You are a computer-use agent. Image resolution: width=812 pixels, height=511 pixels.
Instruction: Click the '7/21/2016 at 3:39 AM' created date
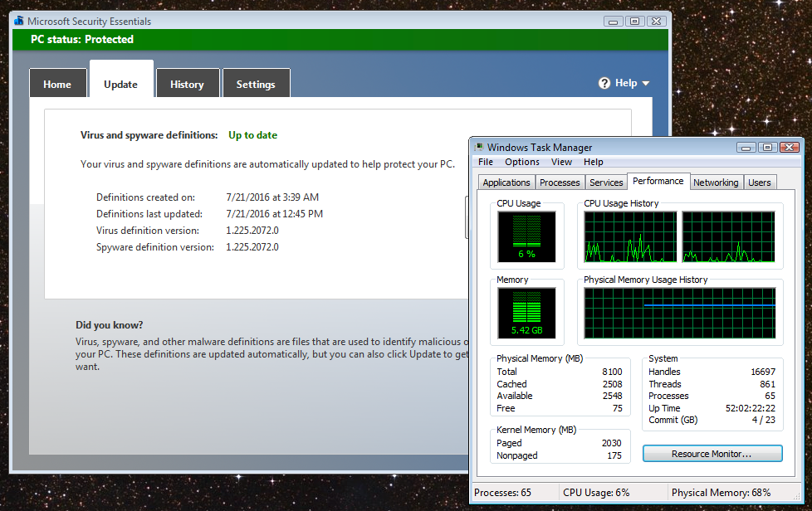coord(272,197)
